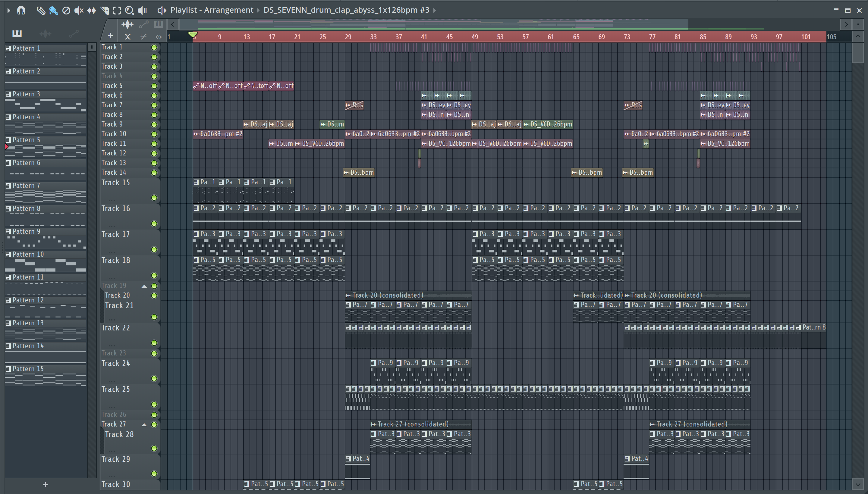Screen dimensions: 868x494
Task: Mute Track 9 with its green LED
Action: click(154, 124)
